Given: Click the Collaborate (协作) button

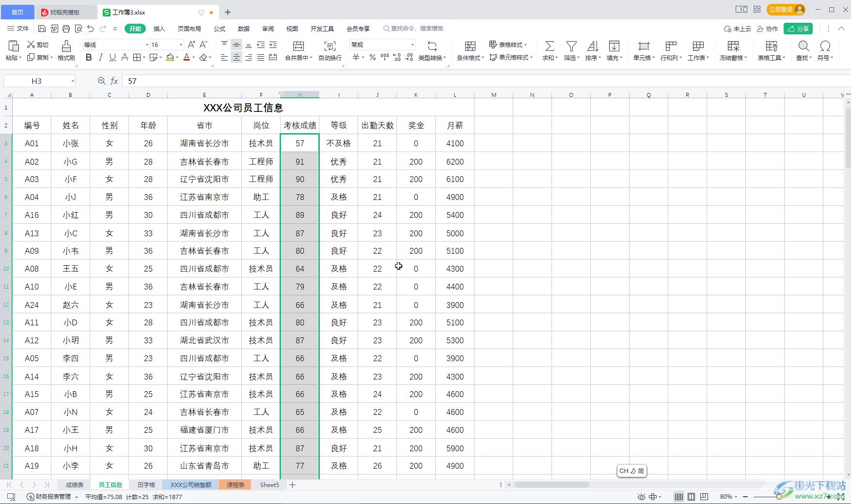Looking at the screenshot, I should 768,29.
